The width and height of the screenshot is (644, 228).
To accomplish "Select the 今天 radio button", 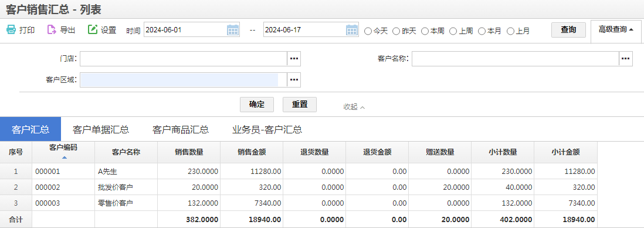I will point(368,31).
